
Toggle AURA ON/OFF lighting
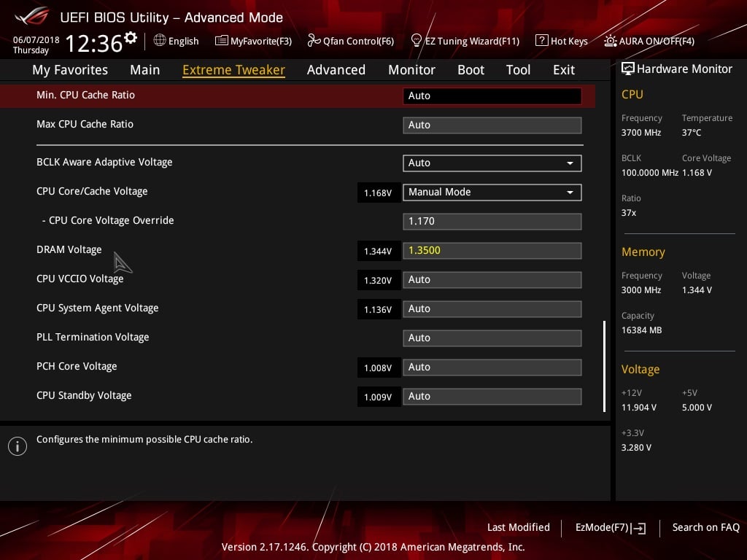(x=611, y=41)
